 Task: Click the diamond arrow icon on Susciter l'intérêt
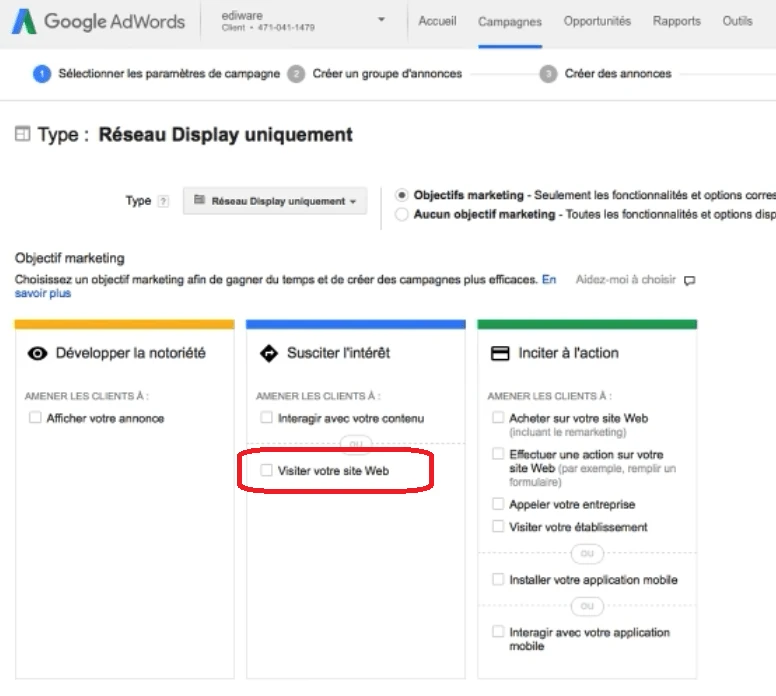pos(268,353)
